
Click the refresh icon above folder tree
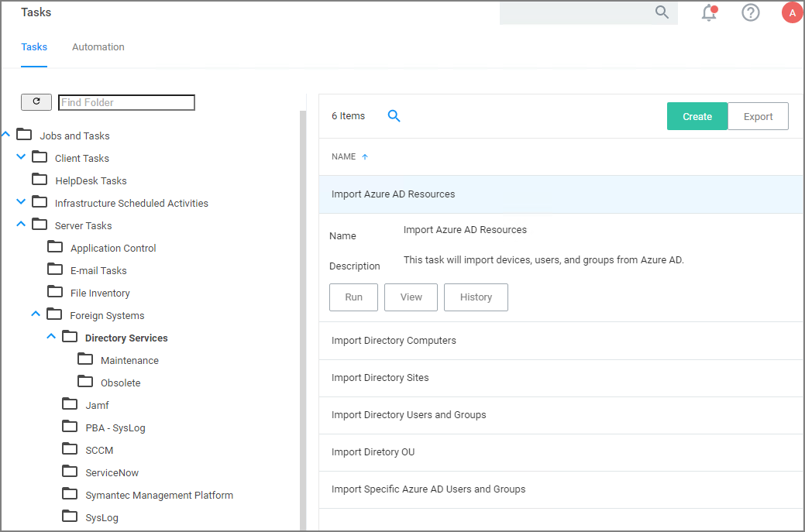[36, 101]
